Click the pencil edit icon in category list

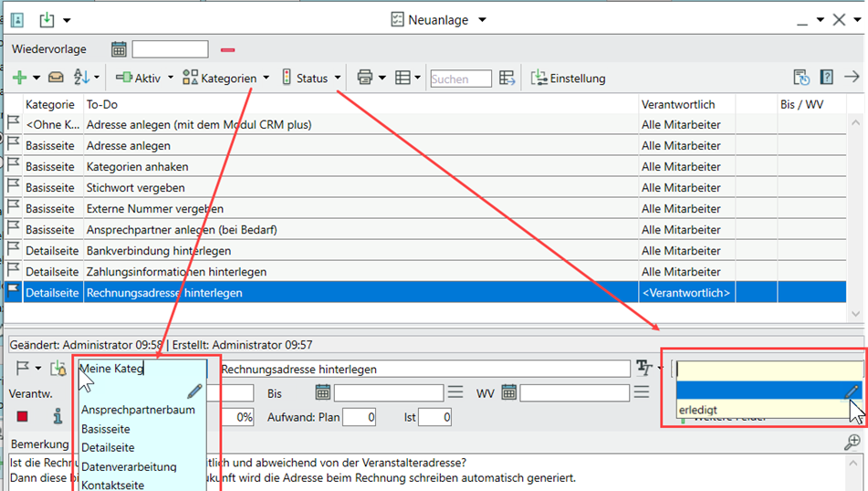(194, 391)
